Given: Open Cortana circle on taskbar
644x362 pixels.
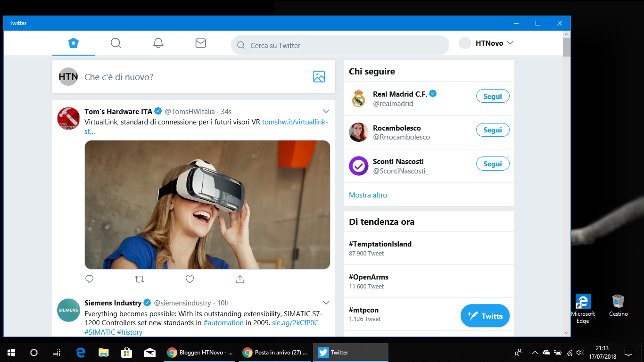Looking at the screenshot, I should point(34,352).
